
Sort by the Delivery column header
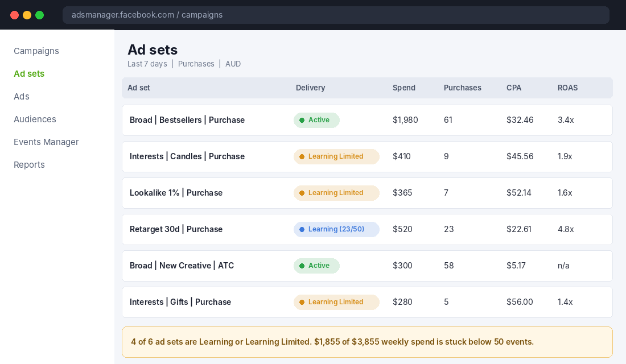coord(310,88)
